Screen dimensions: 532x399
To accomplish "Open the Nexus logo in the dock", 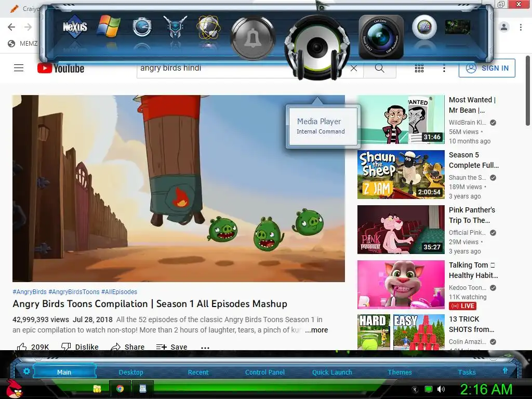I will click(x=75, y=26).
